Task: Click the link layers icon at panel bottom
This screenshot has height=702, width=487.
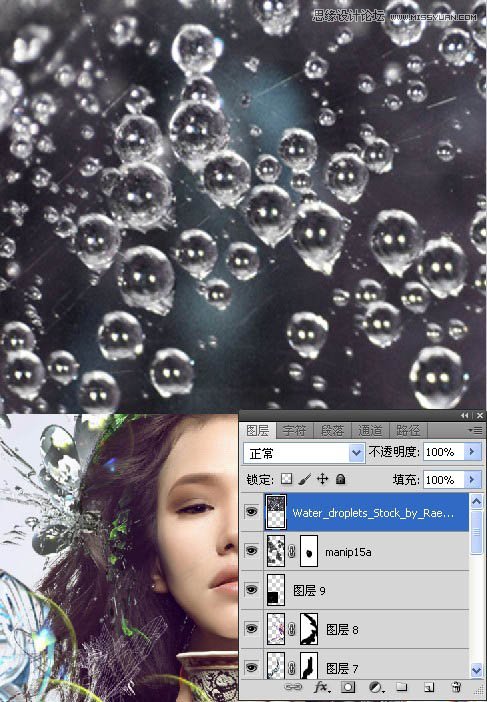Action: pyautogui.click(x=293, y=687)
